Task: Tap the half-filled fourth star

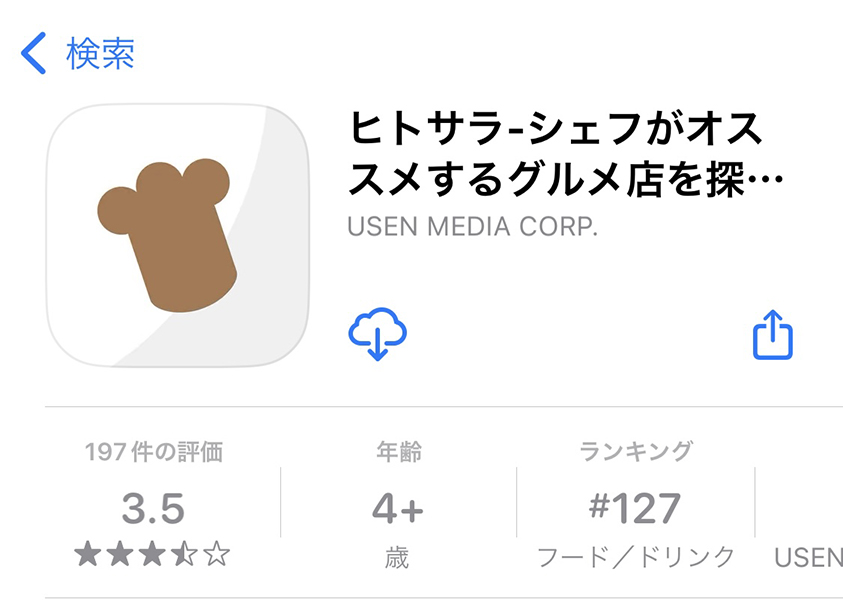Action: tap(184, 554)
